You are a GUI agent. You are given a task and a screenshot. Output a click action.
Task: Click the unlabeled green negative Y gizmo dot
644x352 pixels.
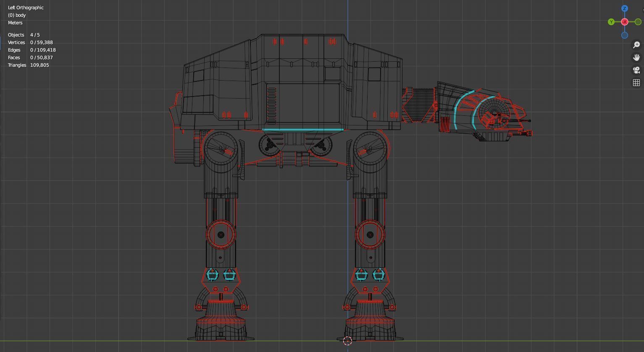638,22
